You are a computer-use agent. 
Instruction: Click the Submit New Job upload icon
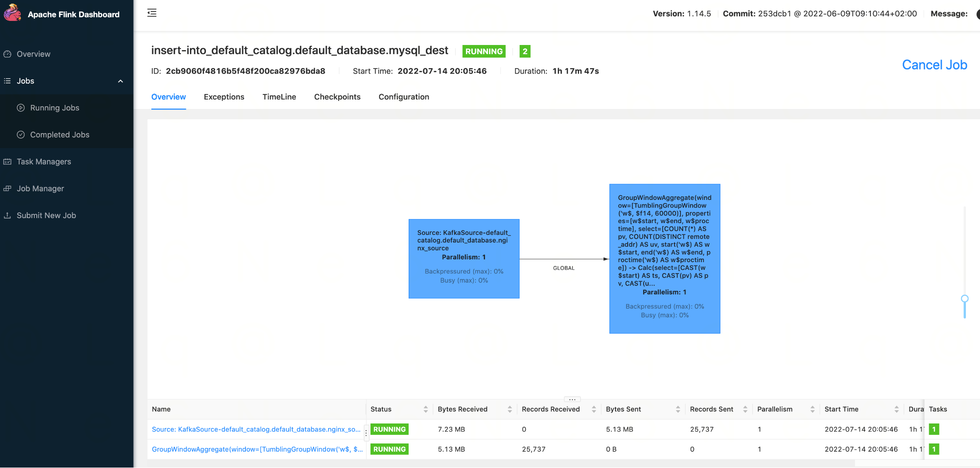[x=7, y=215]
